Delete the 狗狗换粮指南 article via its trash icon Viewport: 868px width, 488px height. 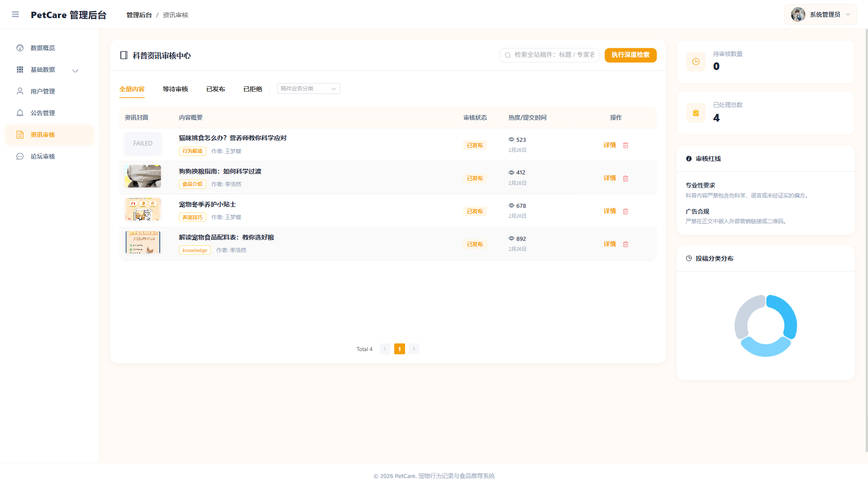coord(626,178)
